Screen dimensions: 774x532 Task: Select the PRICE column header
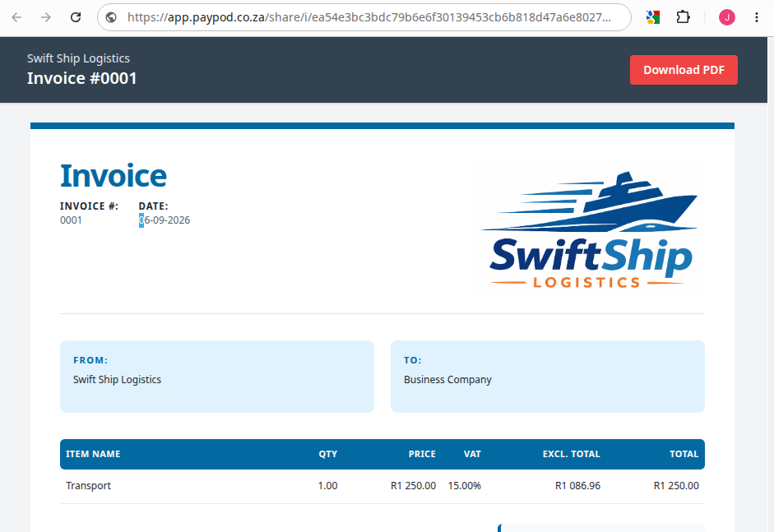422,454
